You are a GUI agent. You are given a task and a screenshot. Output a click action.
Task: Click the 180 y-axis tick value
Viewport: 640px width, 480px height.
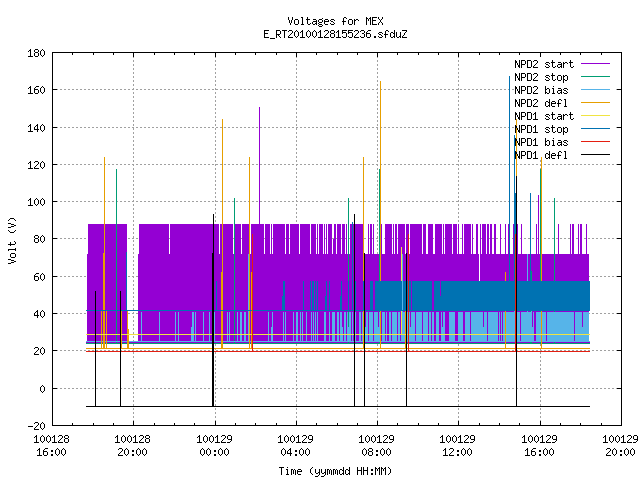pyautogui.click(x=36, y=53)
